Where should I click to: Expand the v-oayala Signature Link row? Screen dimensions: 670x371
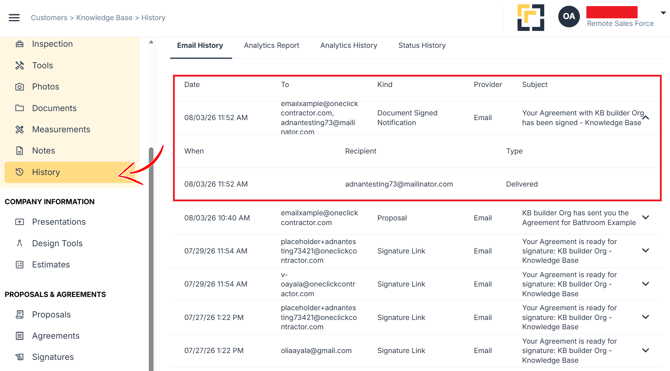click(646, 284)
